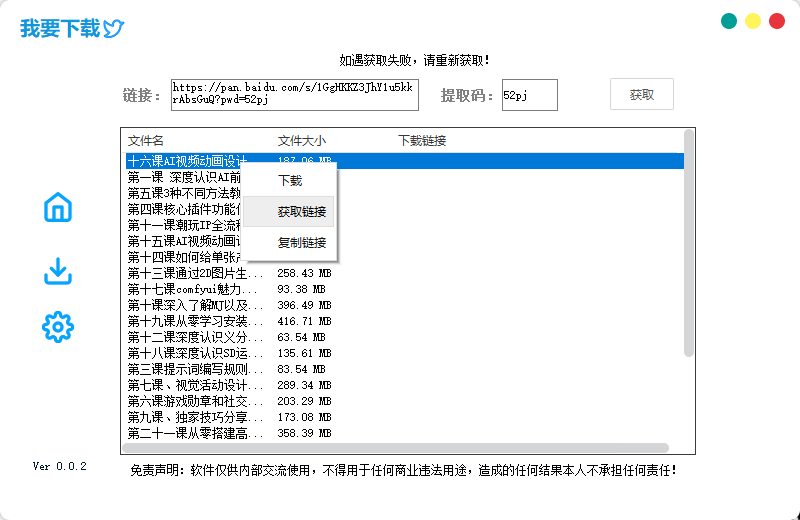This screenshot has height=520, width=800.
Task: Click the Baidu pan link input field
Action: click(x=294, y=95)
